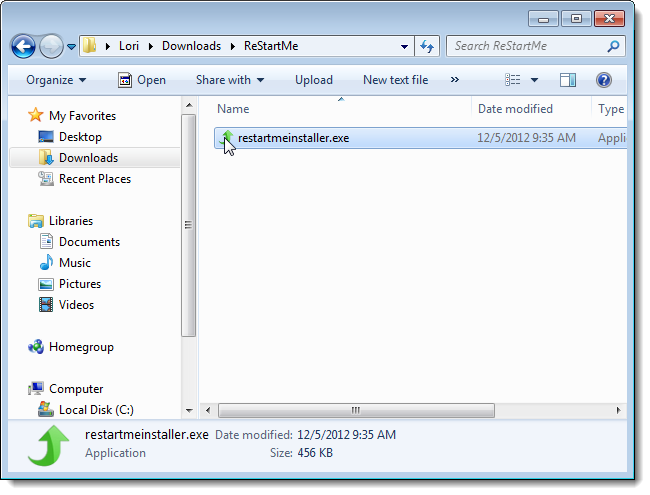Change your view icon button
This screenshot has height=495, width=650.
(513, 80)
